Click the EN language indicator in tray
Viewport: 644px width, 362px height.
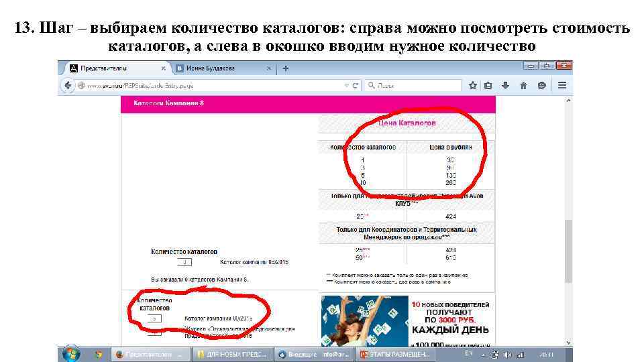coord(469,353)
